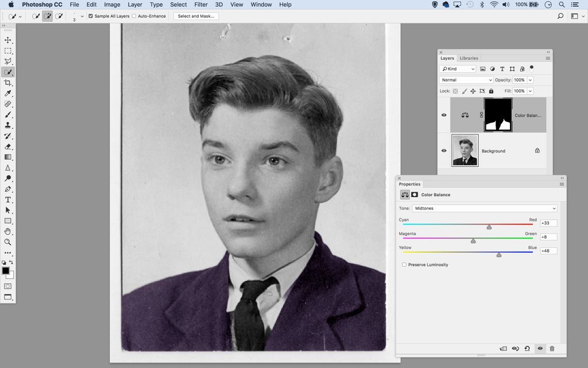Open the Eyedropper tool
The height and width of the screenshot is (368, 588).
click(8, 94)
